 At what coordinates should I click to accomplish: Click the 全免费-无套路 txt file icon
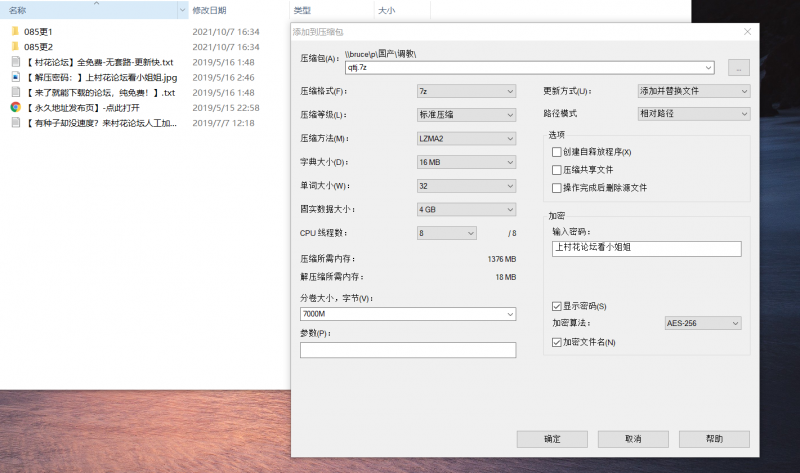coord(15,61)
